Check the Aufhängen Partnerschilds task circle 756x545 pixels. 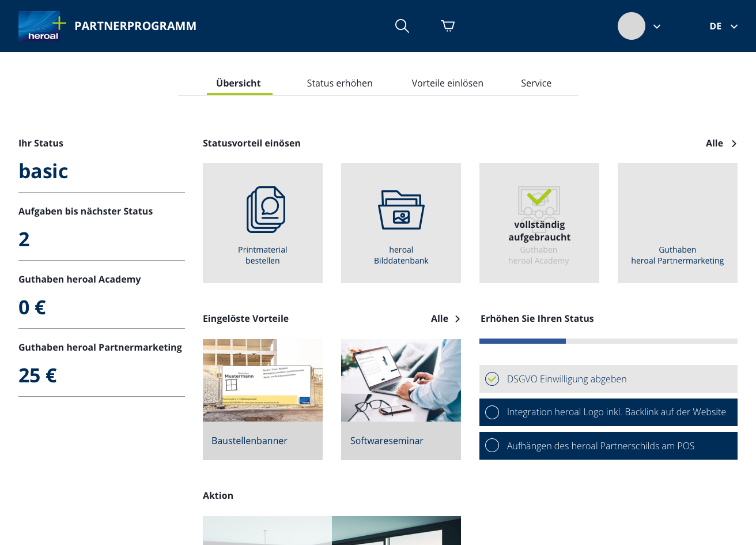[492, 446]
